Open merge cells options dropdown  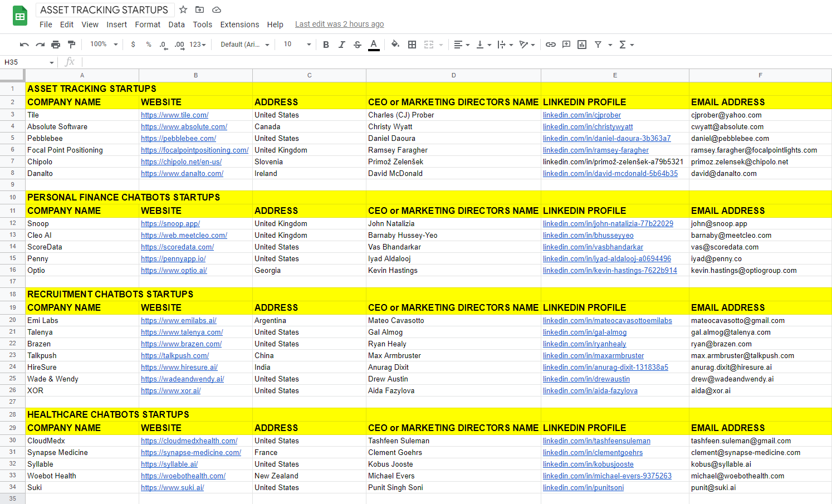click(x=441, y=45)
